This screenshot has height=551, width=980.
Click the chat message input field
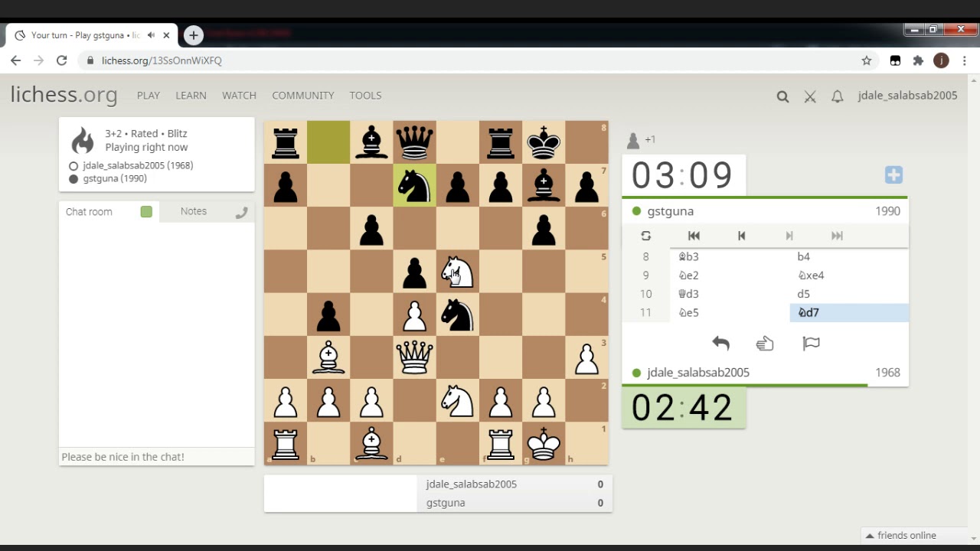pos(157,457)
